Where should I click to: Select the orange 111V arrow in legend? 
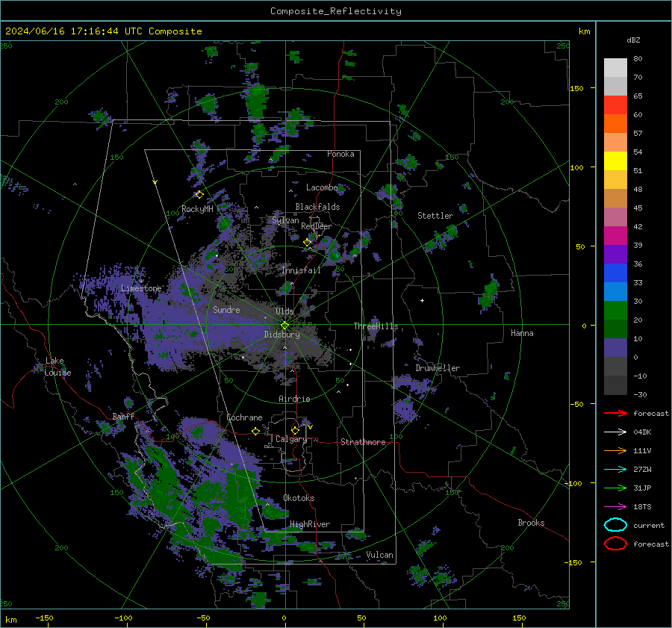615,450
